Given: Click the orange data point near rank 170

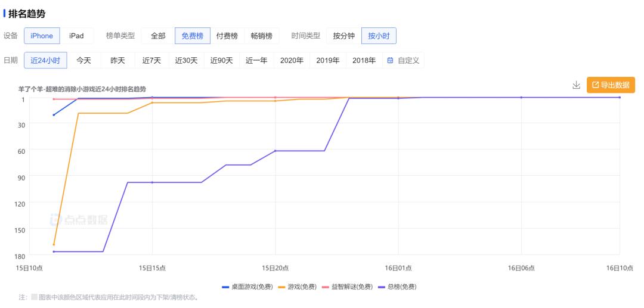Looking at the screenshot, I should point(54,245).
